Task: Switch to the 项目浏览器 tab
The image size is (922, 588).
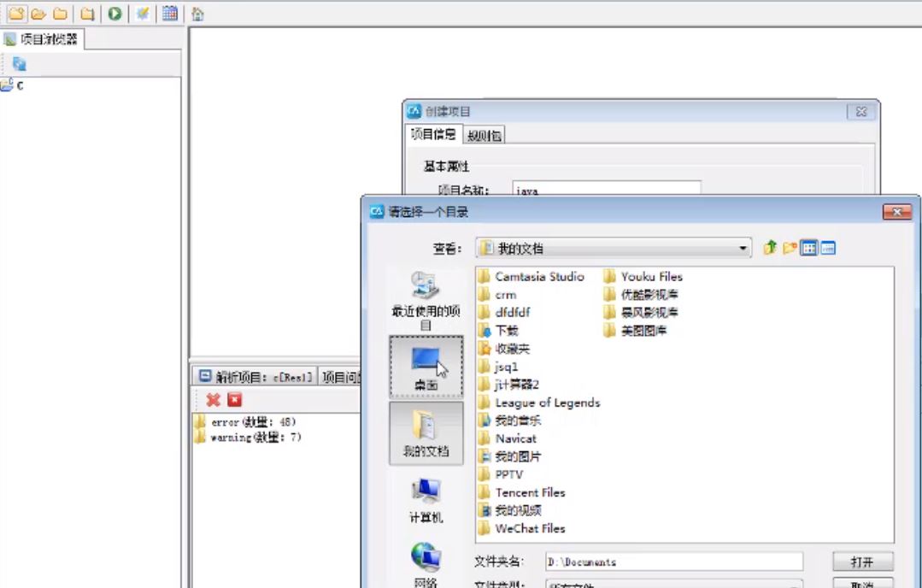Action: click(39, 38)
